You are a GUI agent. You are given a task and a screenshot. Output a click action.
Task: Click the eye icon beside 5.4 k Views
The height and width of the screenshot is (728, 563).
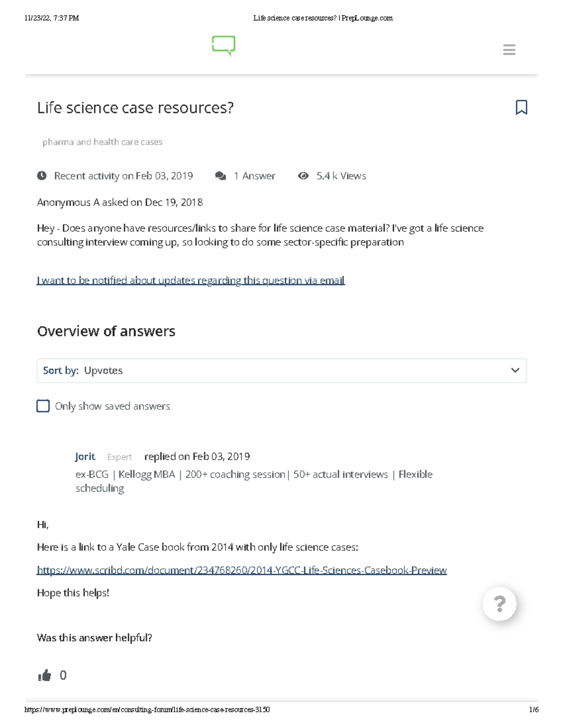coord(304,175)
